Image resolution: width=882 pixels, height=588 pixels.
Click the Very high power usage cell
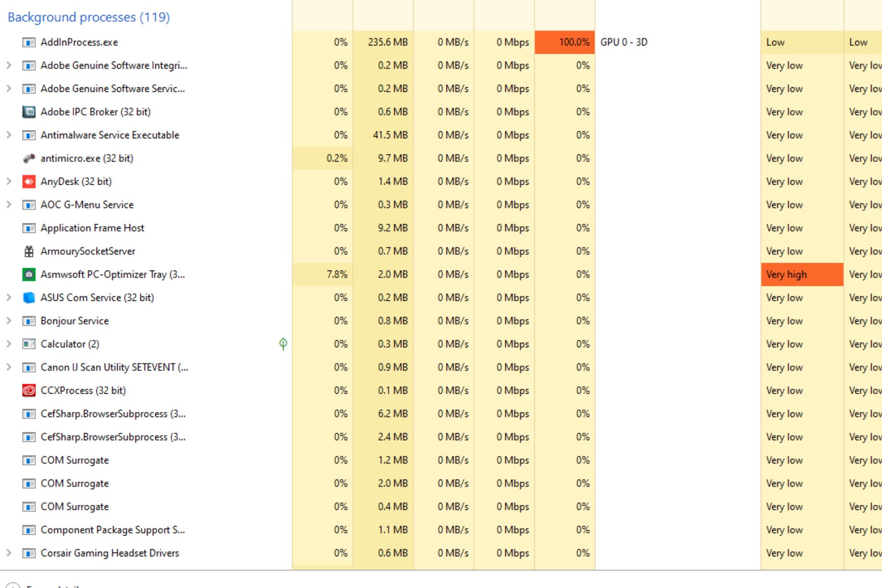(802, 274)
